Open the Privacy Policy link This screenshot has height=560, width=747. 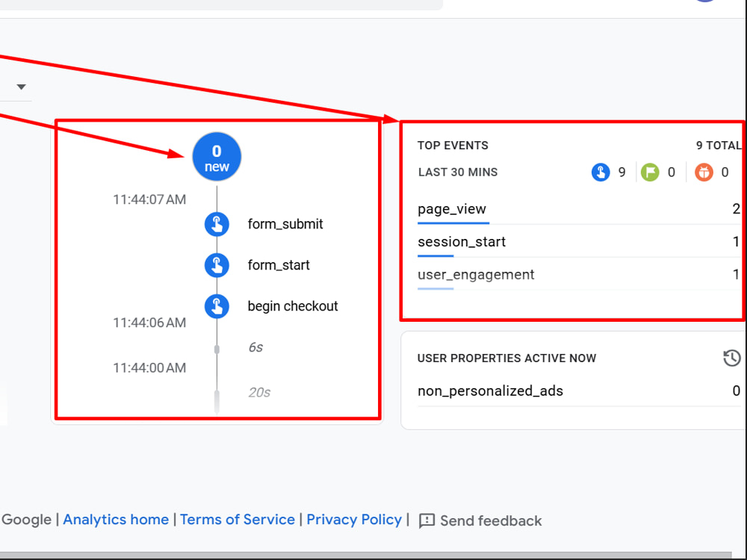[354, 520]
